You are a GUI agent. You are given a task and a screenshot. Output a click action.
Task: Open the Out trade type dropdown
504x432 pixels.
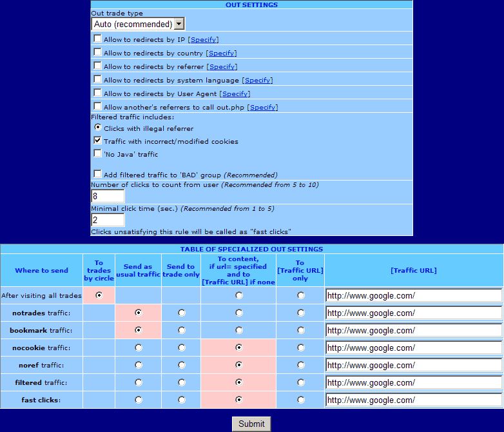click(138, 24)
